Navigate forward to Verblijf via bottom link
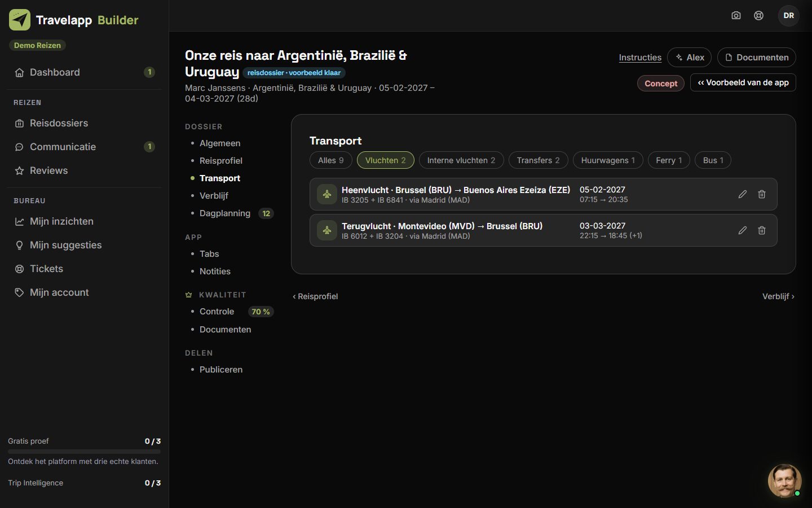 (778, 296)
